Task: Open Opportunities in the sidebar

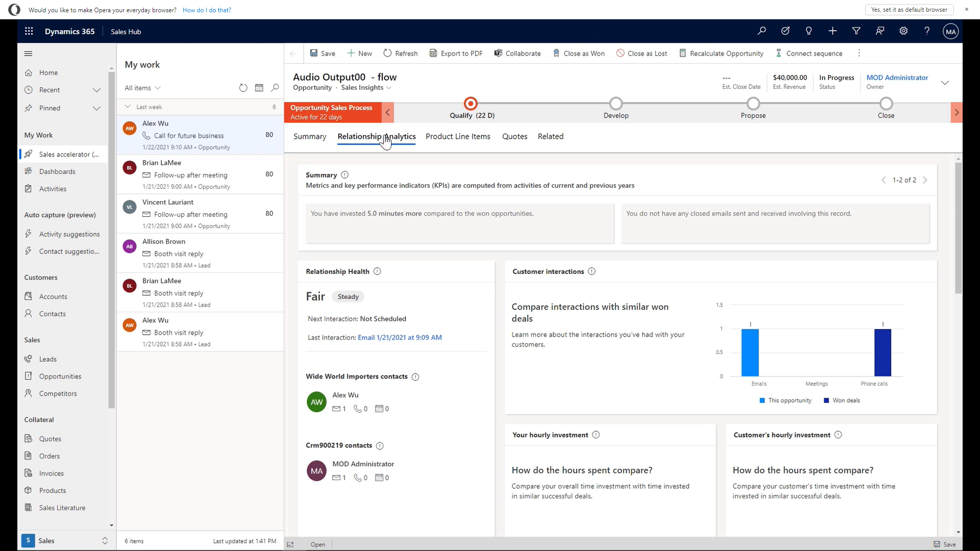Action: click(60, 377)
